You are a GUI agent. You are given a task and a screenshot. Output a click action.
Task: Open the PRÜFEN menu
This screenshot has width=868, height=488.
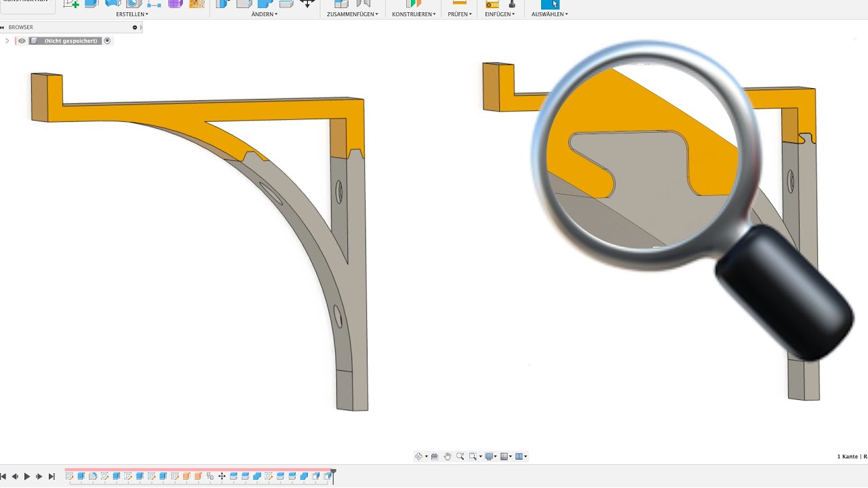click(x=460, y=14)
